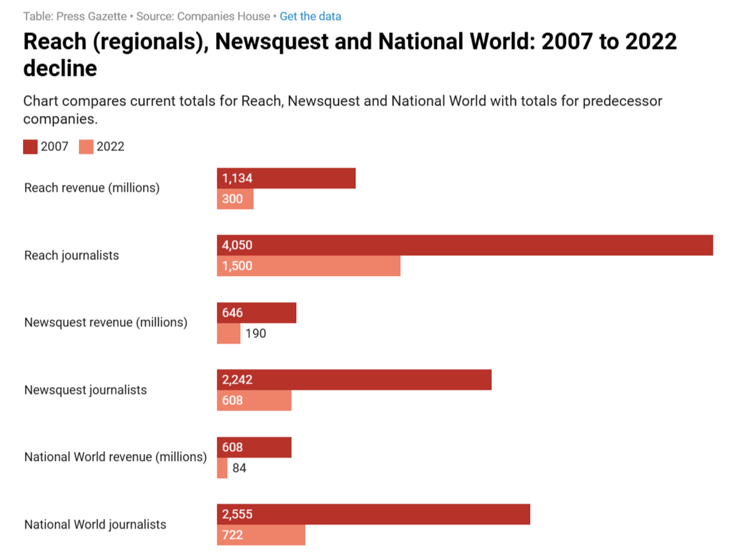This screenshot has height=560, width=733.
Task: Click 'Source: Companies House' text
Action: [x=203, y=16]
